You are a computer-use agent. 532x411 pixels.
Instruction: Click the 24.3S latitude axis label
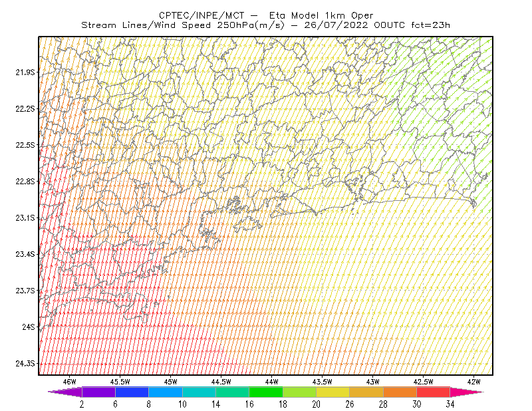(x=25, y=364)
